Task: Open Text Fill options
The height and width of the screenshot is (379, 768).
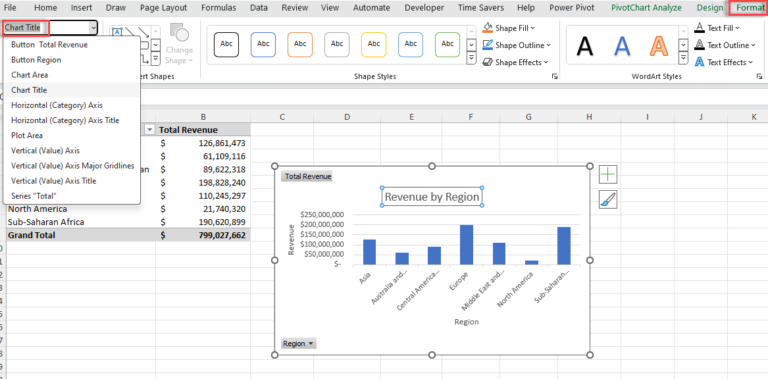Action: (x=717, y=28)
